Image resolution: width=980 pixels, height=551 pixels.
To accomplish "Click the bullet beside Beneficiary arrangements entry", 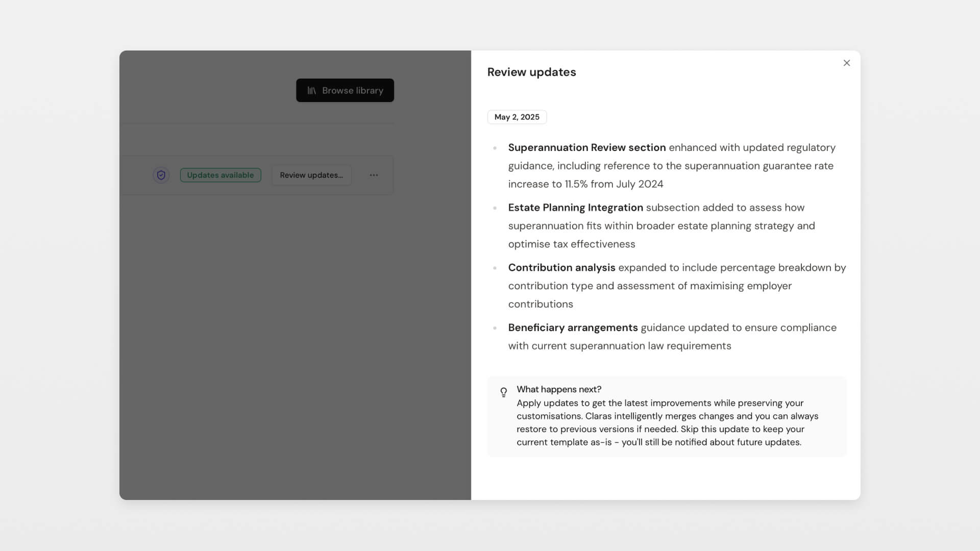I will (x=494, y=328).
